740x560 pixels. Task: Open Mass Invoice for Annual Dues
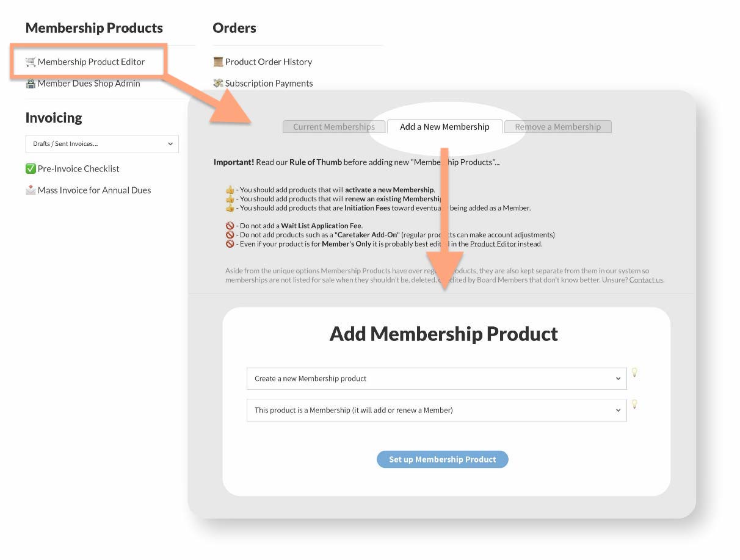[94, 190]
